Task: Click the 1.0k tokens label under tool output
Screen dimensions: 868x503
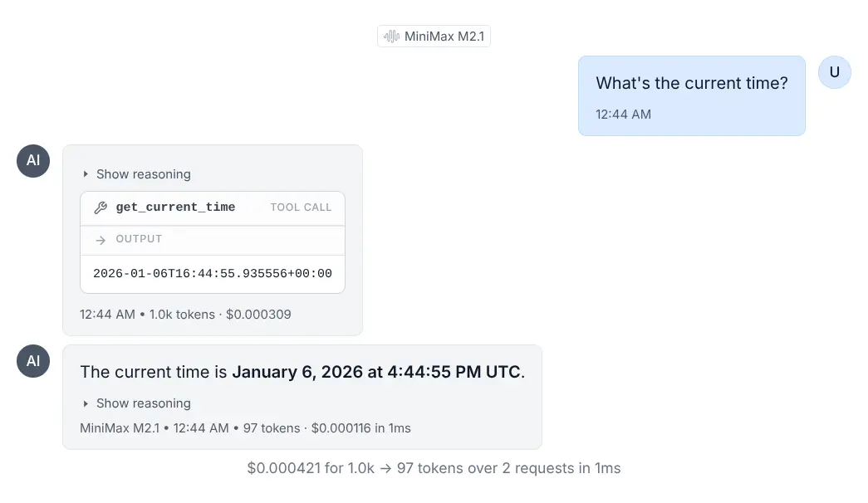Action: (x=180, y=315)
